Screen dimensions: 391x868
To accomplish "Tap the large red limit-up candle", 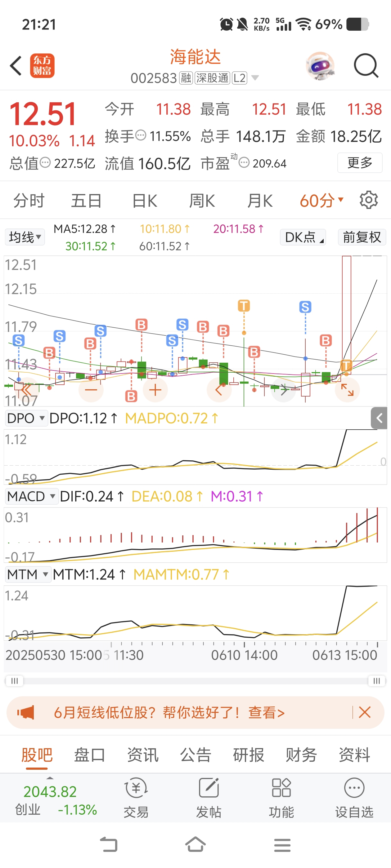I will (x=346, y=314).
